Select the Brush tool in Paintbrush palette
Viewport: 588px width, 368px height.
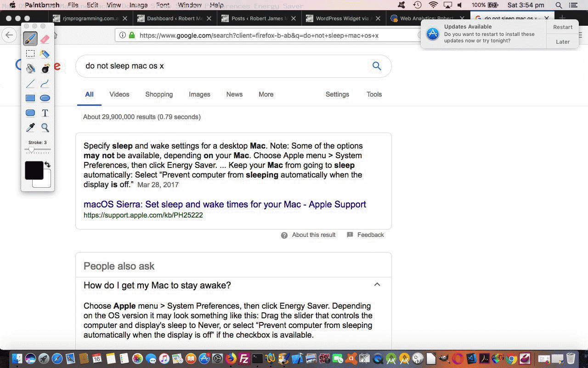pos(30,39)
